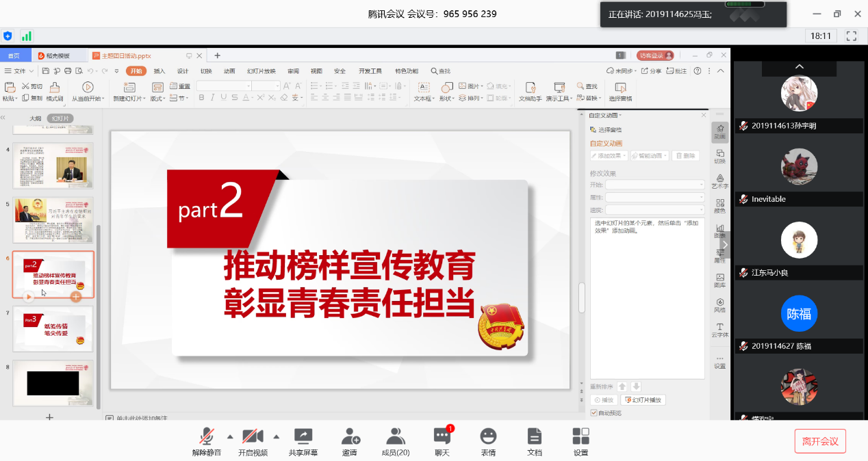Select slide 7 thumbnail 纸笺传情
The width and height of the screenshot is (868, 461).
[x=53, y=328]
